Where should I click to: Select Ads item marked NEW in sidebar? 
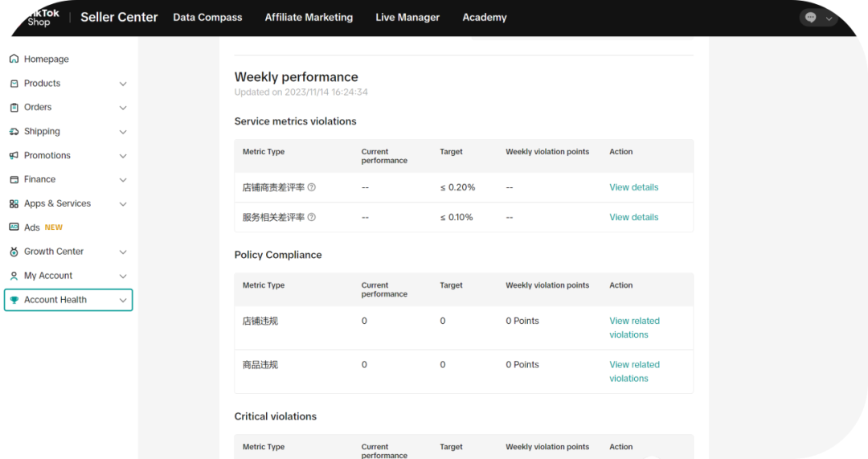(33, 227)
